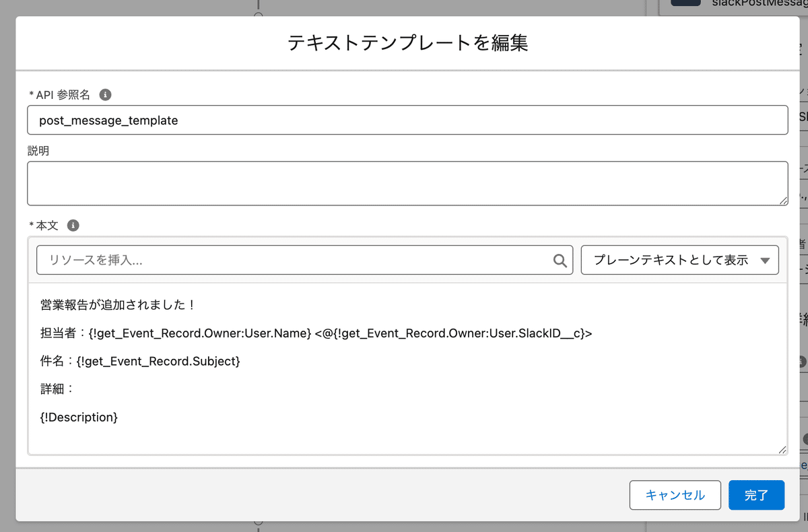The width and height of the screenshot is (808, 532).
Task: Click the 件名 subject line in body
Action: point(140,361)
